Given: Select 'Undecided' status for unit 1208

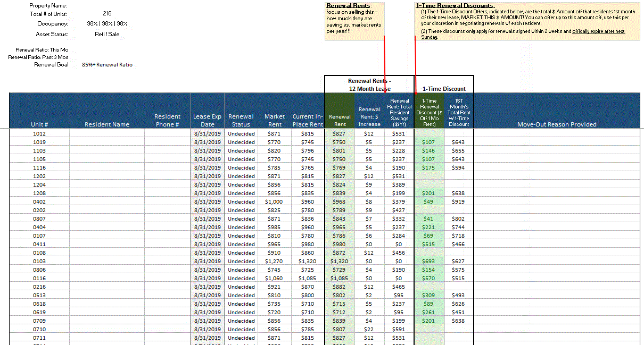Looking at the screenshot, I should click(241, 193).
